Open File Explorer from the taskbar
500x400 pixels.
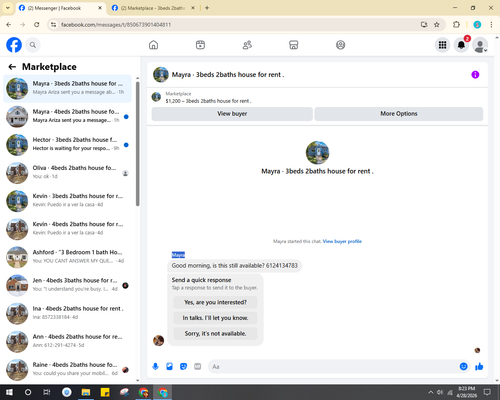tap(86, 392)
